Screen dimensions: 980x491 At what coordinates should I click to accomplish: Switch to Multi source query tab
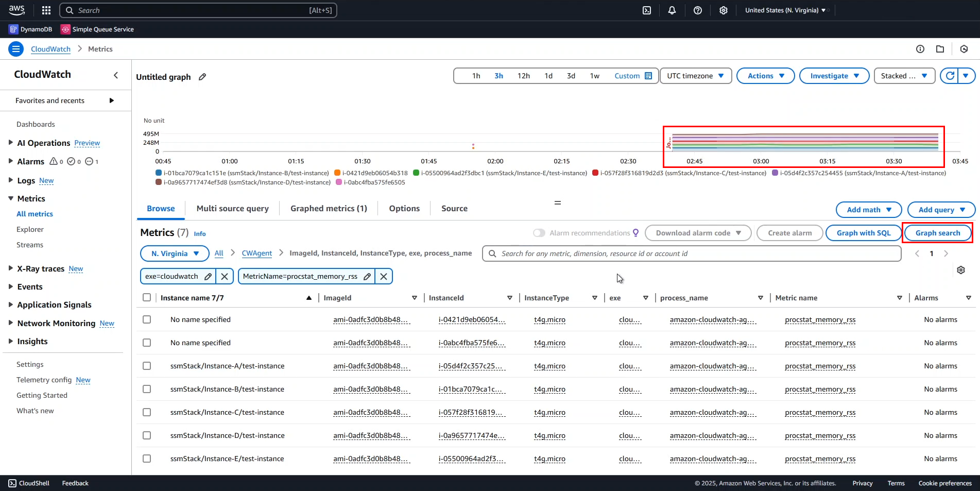point(232,208)
